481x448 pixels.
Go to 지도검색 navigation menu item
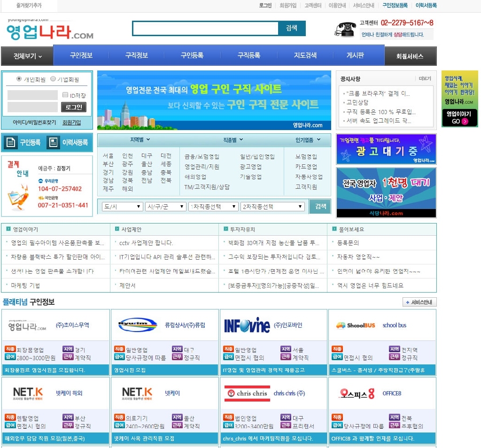[x=305, y=55]
